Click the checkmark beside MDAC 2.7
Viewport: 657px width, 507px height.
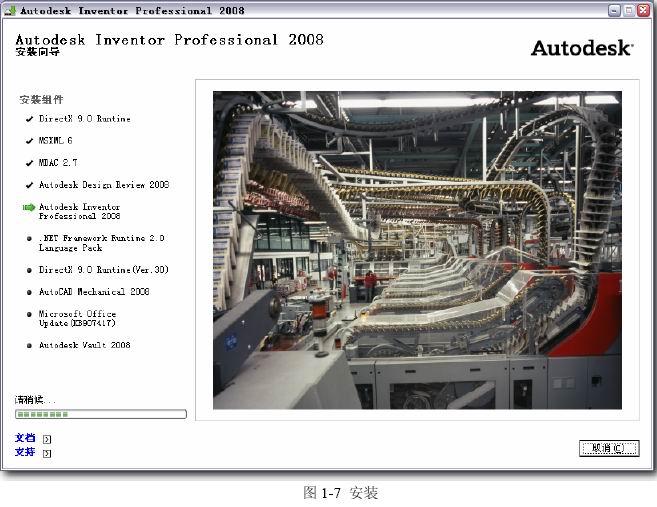pos(29,163)
